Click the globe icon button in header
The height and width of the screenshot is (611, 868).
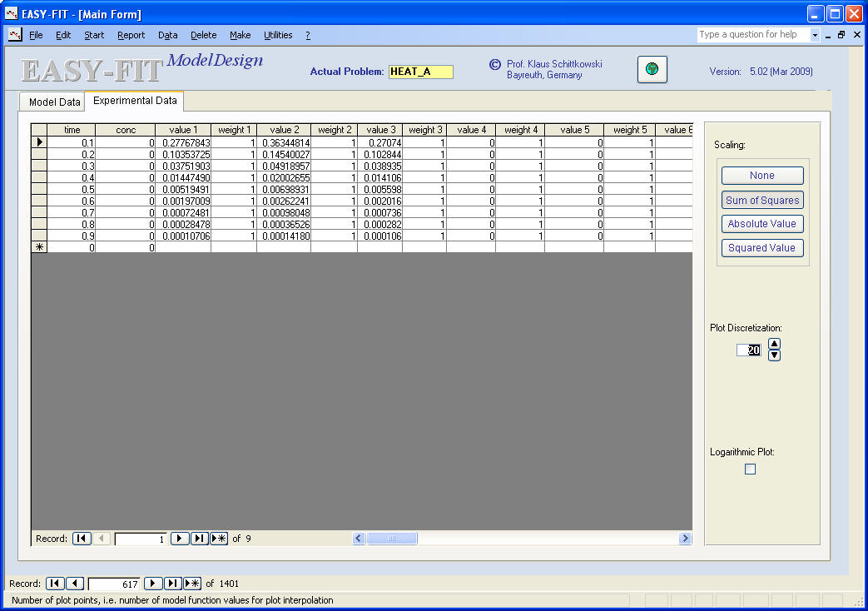pyautogui.click(x=652, y=70)
